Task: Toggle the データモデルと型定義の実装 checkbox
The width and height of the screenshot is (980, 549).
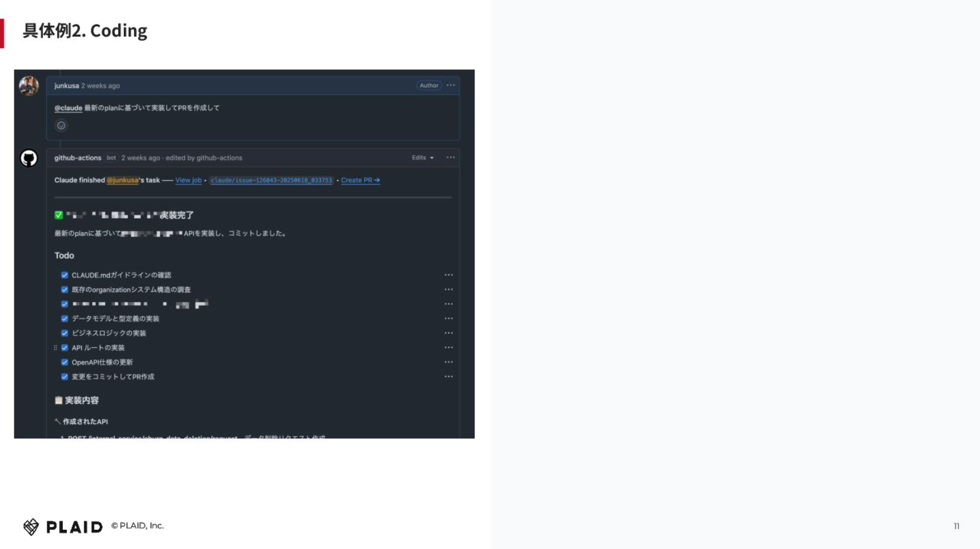Action: tap(65, 319)
